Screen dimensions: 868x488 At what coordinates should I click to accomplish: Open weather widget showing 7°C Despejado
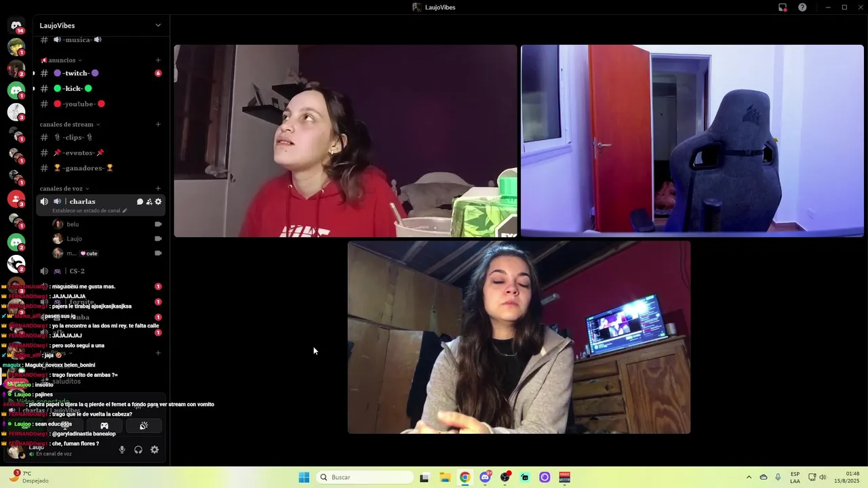tap(28, 477)
